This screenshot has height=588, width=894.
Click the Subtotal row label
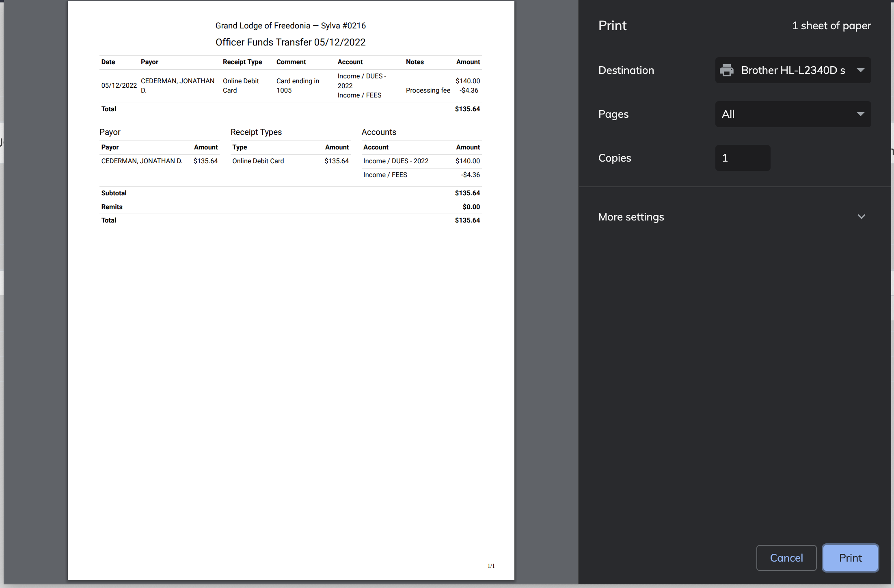tap(114, 193)
